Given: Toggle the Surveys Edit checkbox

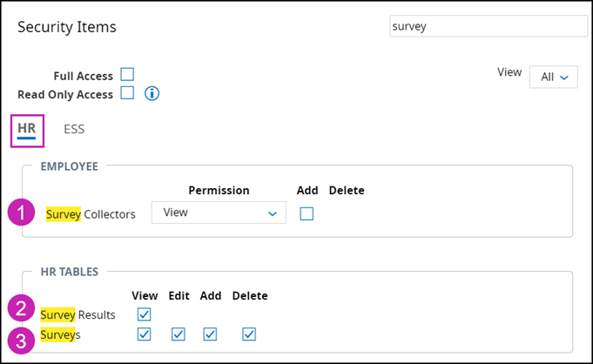Looking at the screenshot, I should (x=179, y=334).
